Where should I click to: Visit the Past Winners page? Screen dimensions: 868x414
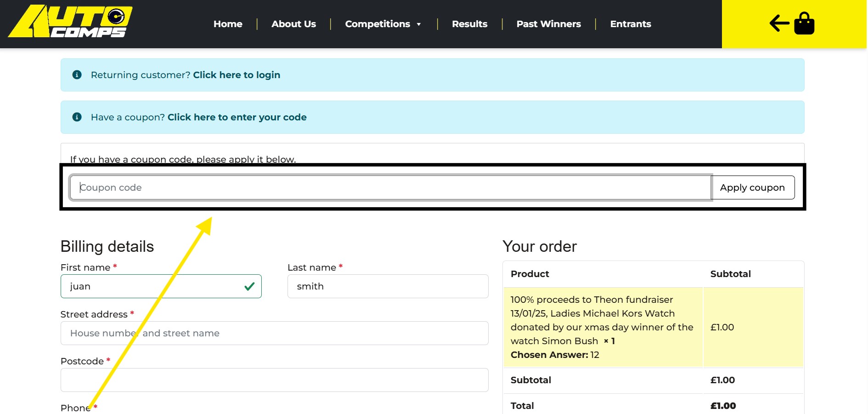point(548,24)
